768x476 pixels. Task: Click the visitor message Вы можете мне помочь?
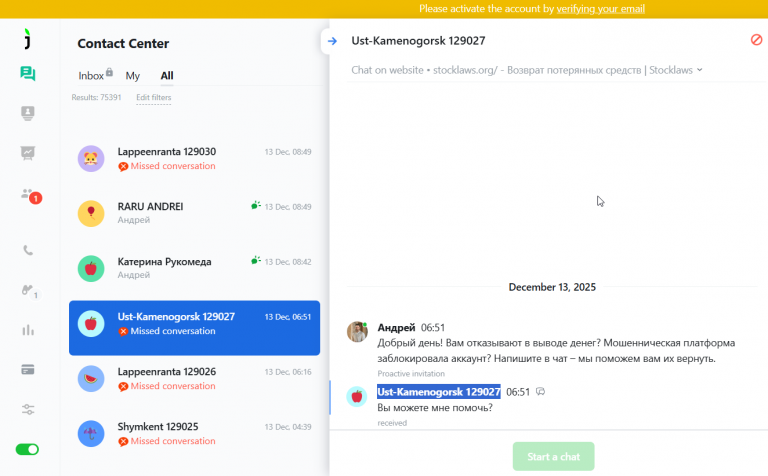(435, 407)
